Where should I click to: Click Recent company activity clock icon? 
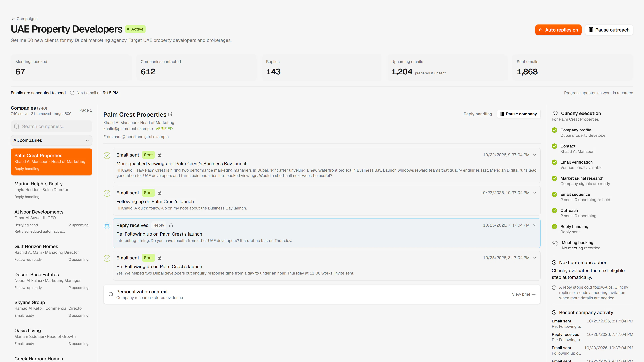554,313
